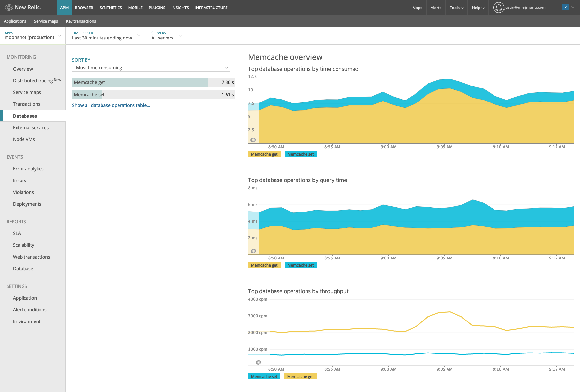Open the Mobile tab
Viewport: 580px width, 392px height.
tap(135, 8)
